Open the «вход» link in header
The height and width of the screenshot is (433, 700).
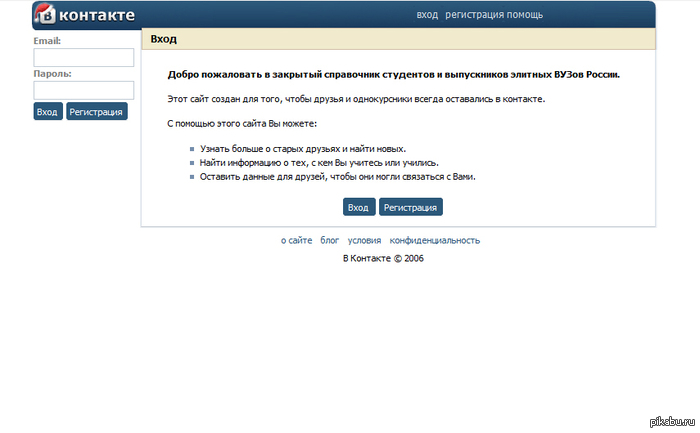(x=427, y=15)
